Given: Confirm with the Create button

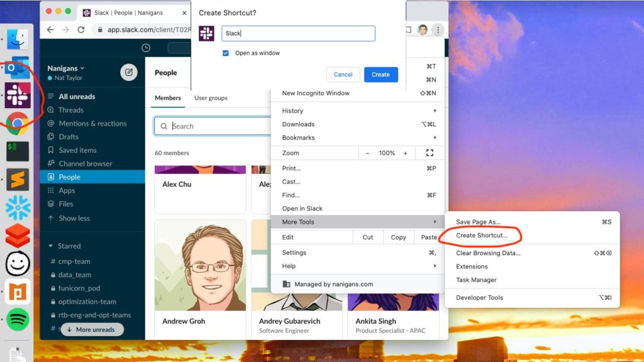Looking at the screenshot, I should (380, 74).
